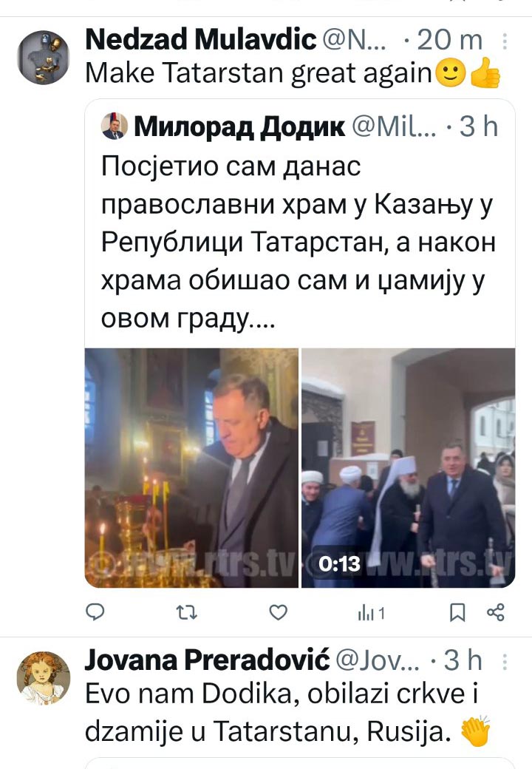Expand more options on Jovana's tweet
532x769 pixels.
pyautogui.click(x=505, y=662)
